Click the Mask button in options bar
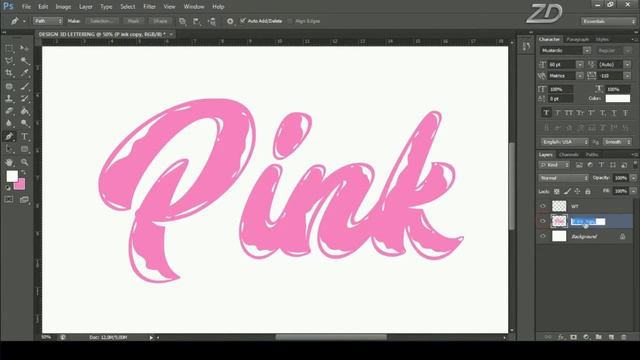The width and height of the screenshot is (640, 360). coord(133,21)
